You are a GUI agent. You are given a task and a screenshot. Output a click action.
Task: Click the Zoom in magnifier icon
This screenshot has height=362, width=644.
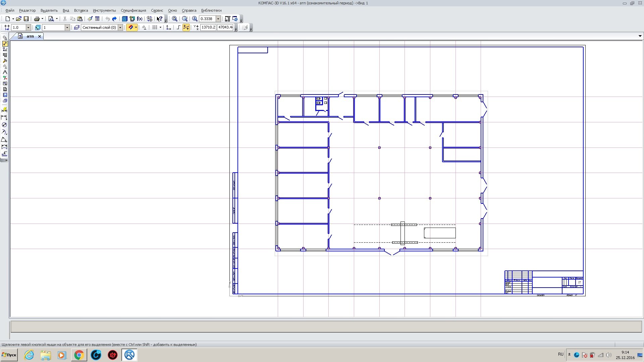[195, 19]
